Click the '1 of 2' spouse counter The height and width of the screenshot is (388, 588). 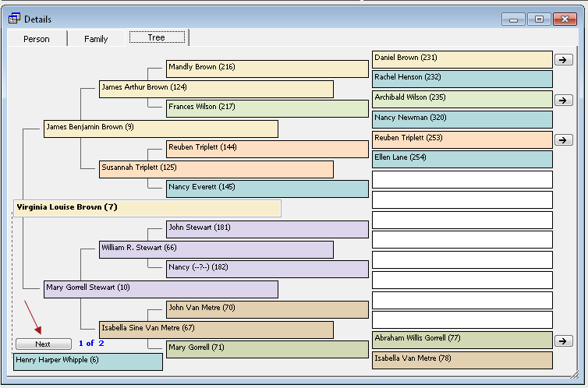pyautogui.click(x=91, y=343)
